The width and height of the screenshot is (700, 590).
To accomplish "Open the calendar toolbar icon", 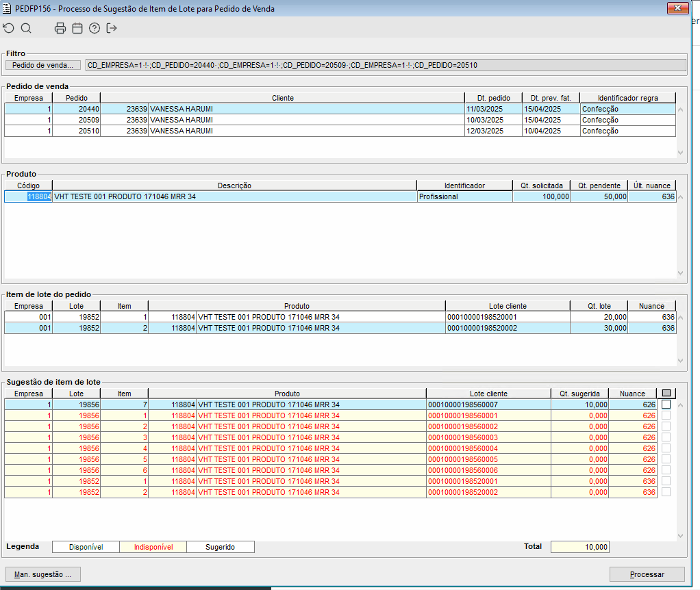I will click(77, 29).
